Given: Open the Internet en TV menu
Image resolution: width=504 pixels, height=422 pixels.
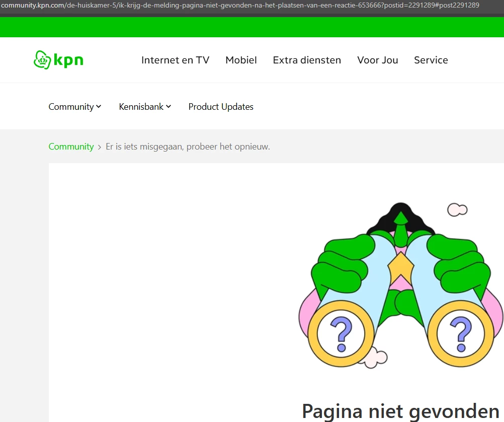Looking at the screenshot, I should pos(175,60).
